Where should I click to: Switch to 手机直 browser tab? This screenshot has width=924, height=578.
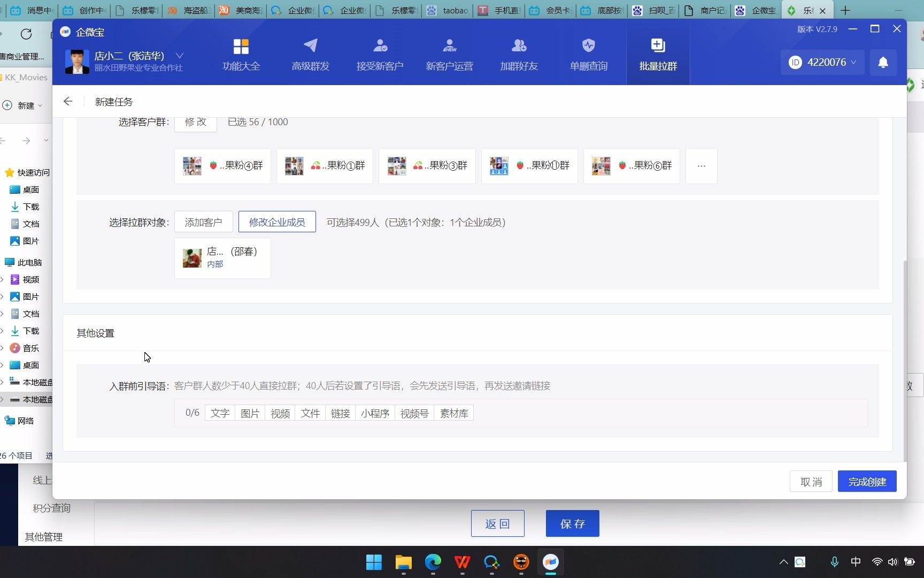499,10
